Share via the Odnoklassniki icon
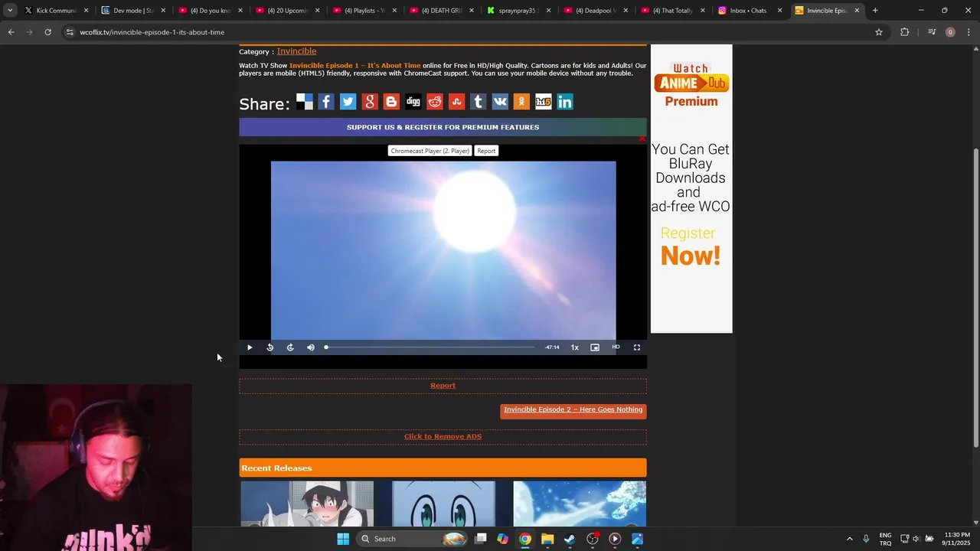 click(521, 102)
